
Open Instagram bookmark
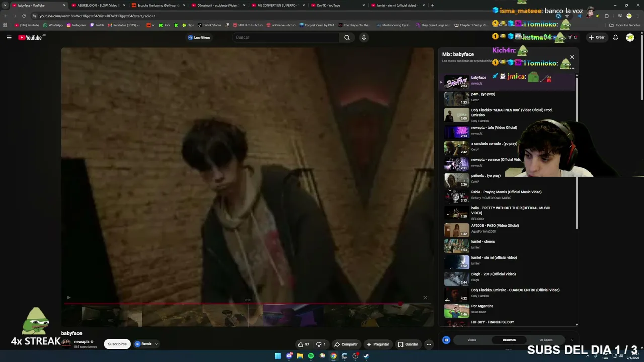(75, 25)
